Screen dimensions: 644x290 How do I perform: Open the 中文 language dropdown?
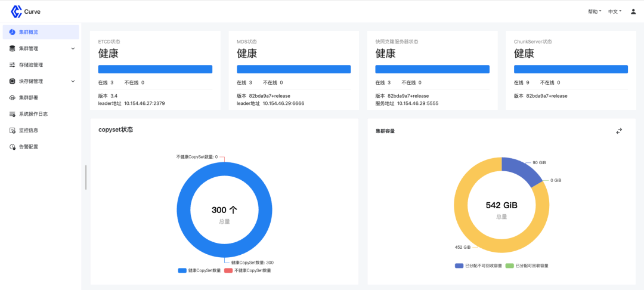[615, 11]
